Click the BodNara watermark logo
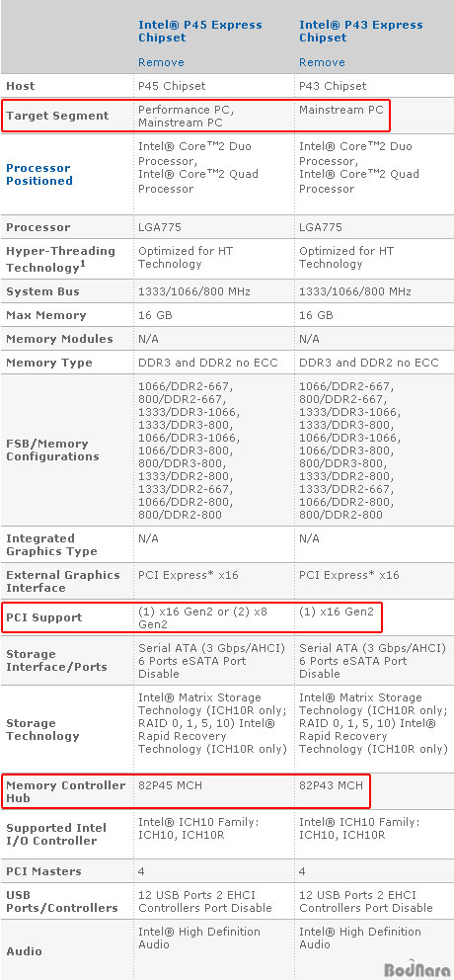 click(x=417, y=970)
